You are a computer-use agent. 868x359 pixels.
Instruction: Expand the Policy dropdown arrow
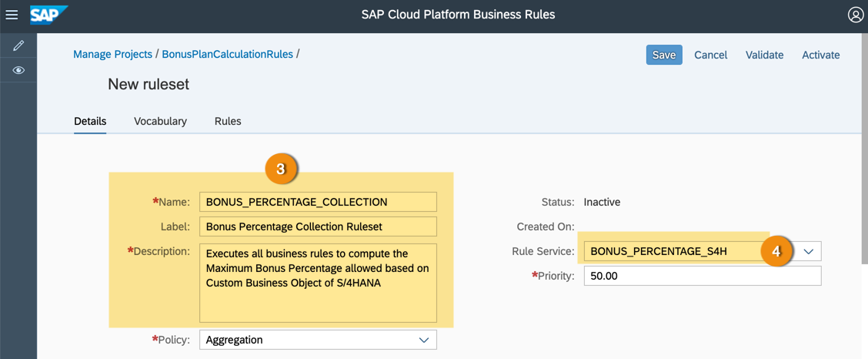[x=423, y=340]
